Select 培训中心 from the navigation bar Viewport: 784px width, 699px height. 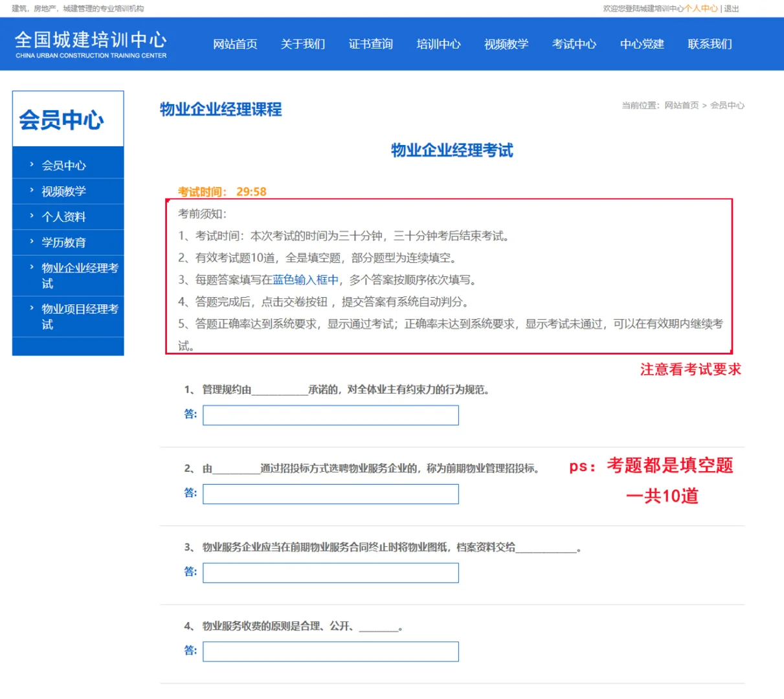coord(438,45)
